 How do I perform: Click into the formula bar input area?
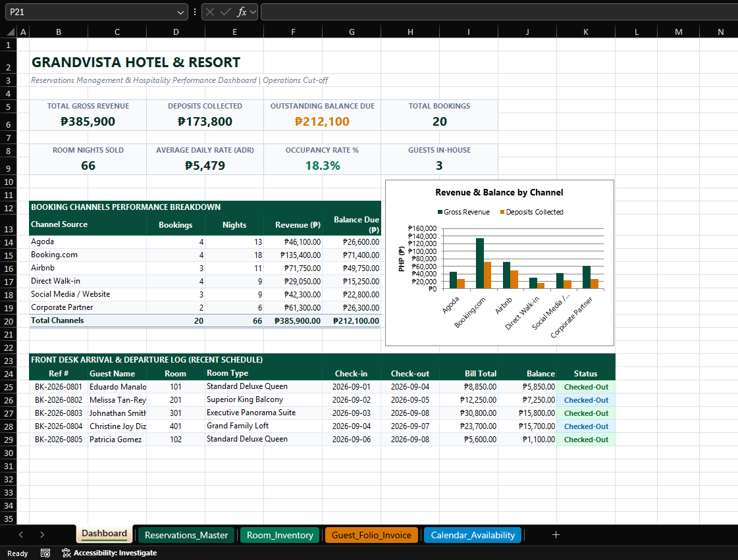[499, 12]
